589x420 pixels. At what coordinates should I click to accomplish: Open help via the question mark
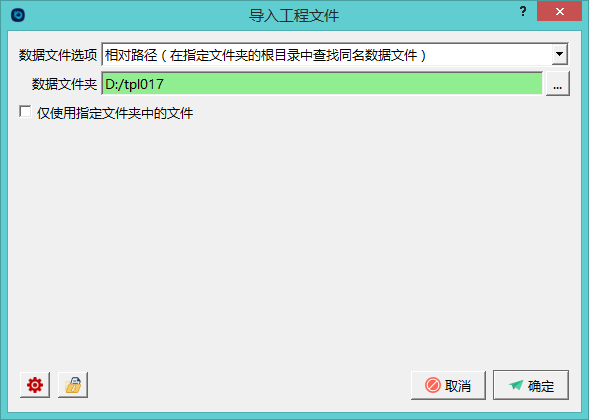coord(523,12)
